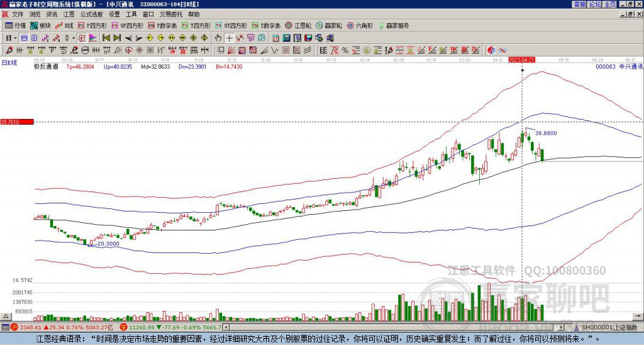
Task: Open the 窗口 menu
Action: pos(148,14)
